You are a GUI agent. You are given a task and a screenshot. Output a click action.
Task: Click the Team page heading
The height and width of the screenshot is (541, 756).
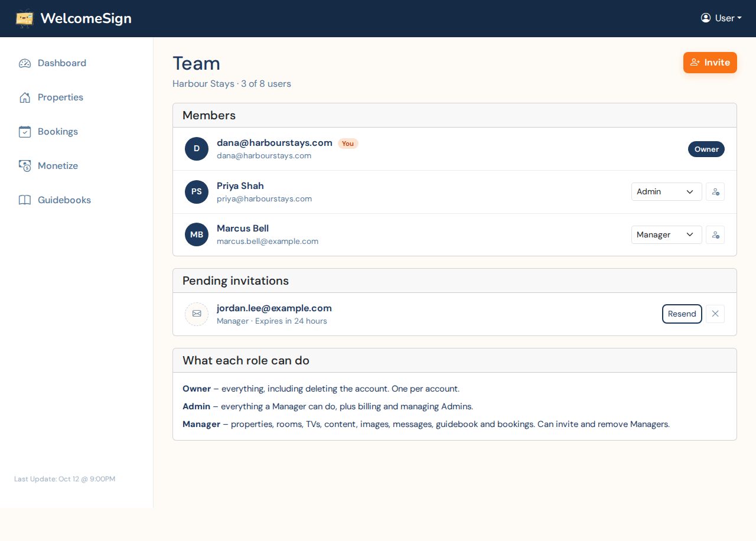pyautogui.click(x=196, y=63)
